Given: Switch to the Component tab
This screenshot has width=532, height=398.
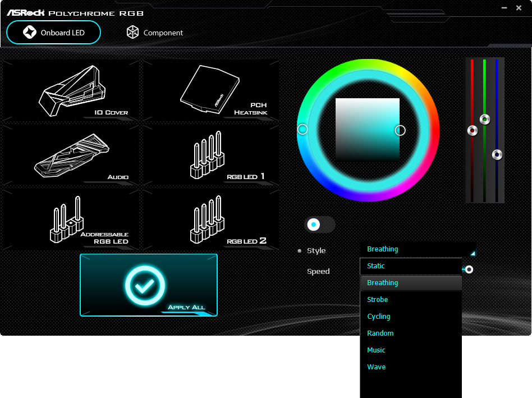Looking at the screenshot, I should [155, 33].
